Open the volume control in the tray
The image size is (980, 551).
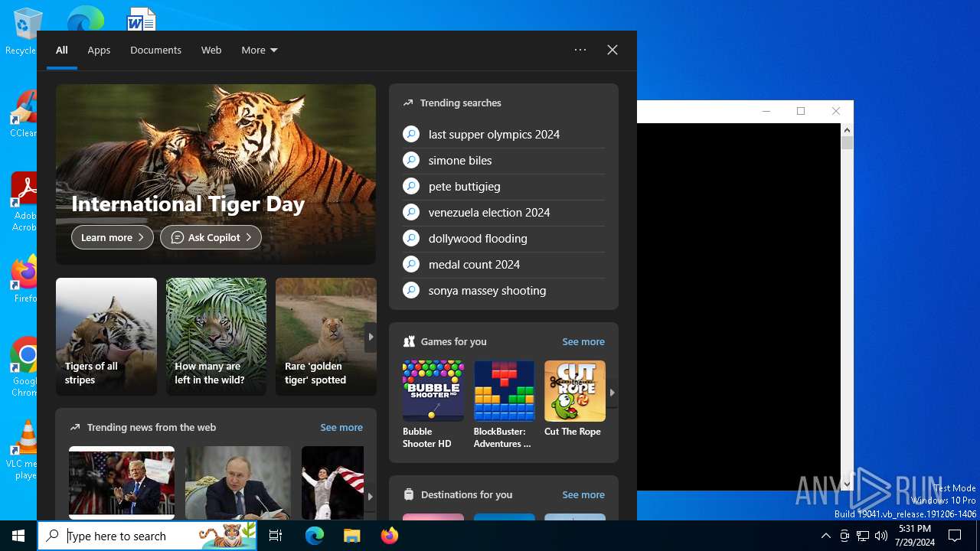point(881,536)
